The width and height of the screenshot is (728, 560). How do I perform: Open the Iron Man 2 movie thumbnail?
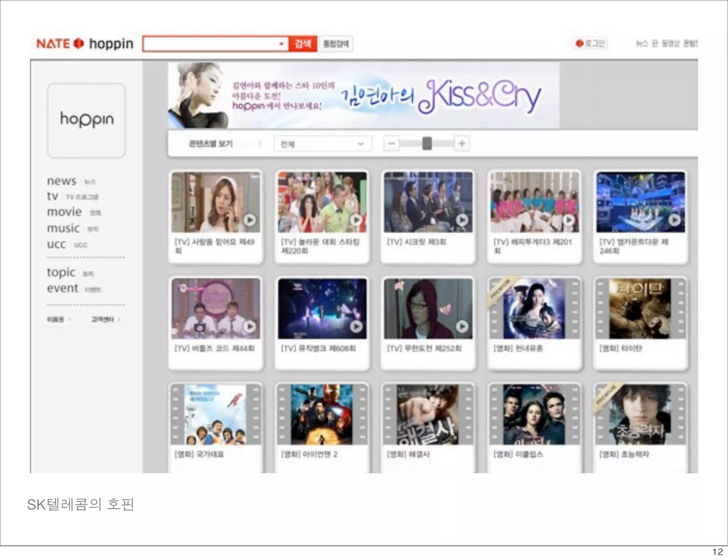coord(322,414)
